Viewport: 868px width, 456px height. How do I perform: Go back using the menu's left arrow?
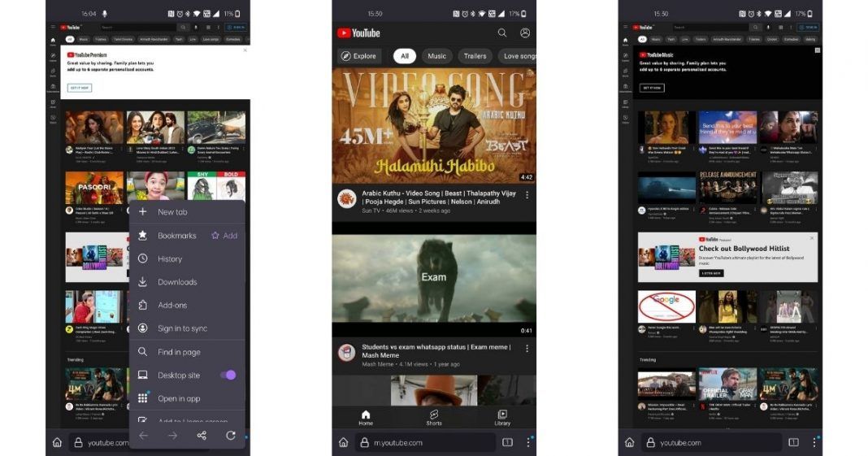click(x=143, y=436)
